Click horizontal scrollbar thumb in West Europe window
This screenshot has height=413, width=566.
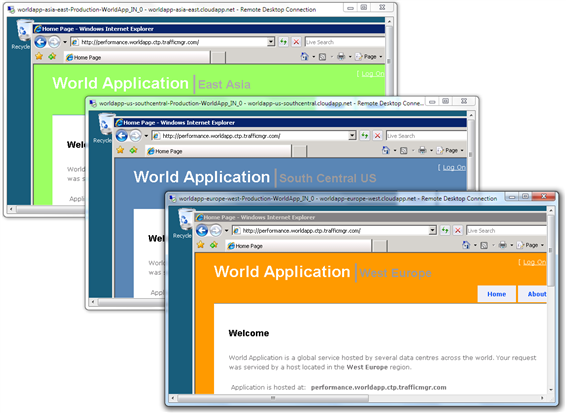click(x=273, y=398)
